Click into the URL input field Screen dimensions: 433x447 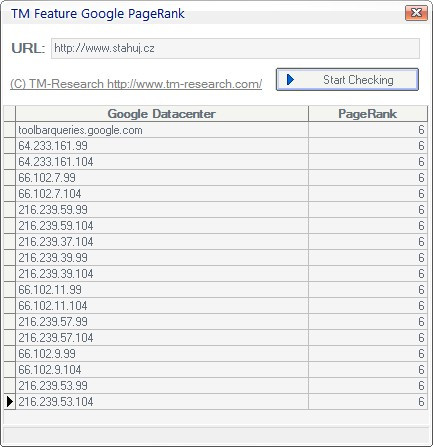point(235,48)
